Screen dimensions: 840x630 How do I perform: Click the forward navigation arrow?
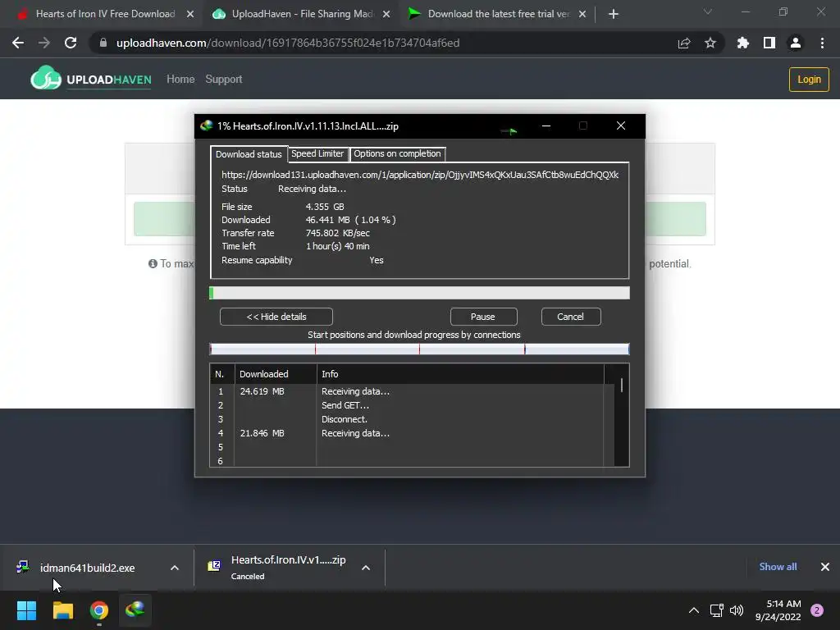click(x=44, y=43)
